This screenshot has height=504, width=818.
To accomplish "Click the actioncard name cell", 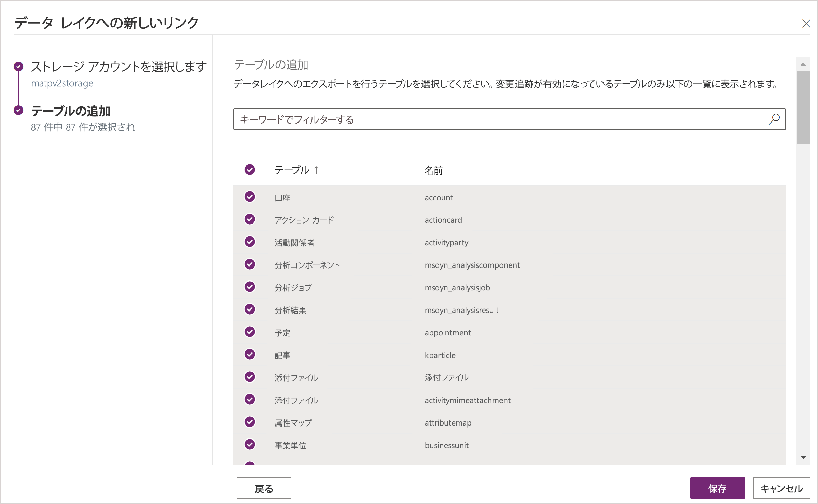I will pos(443,220).
